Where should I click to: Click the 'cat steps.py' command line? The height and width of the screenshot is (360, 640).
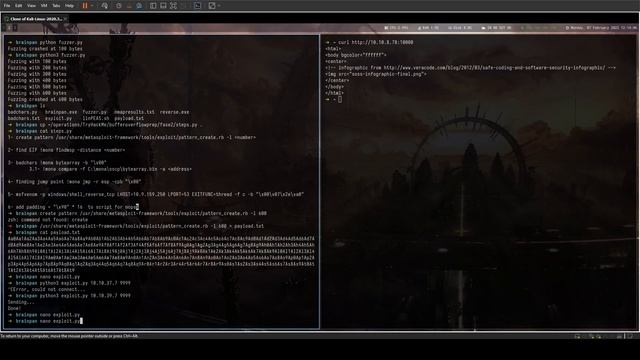point(40,131)
